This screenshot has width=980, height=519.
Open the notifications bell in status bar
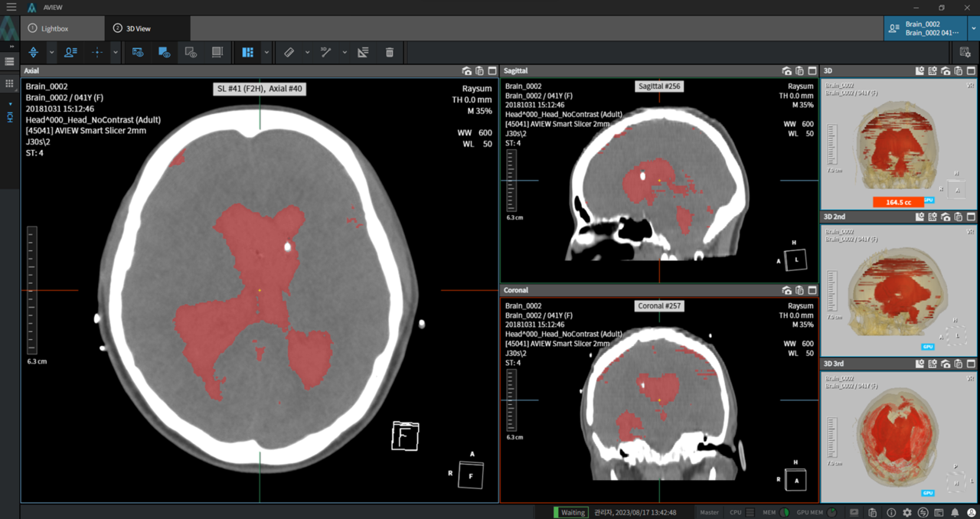[955, 512]
